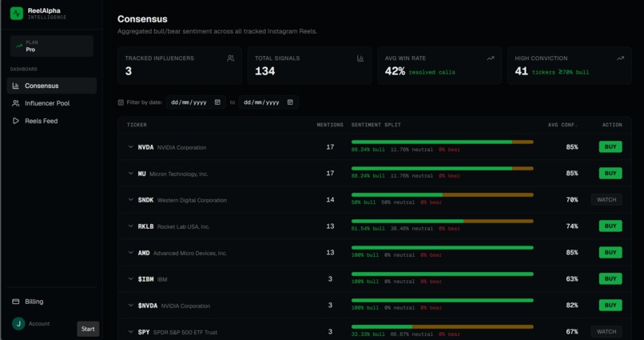Click the Western Digital Corporation name

(192, 200)
